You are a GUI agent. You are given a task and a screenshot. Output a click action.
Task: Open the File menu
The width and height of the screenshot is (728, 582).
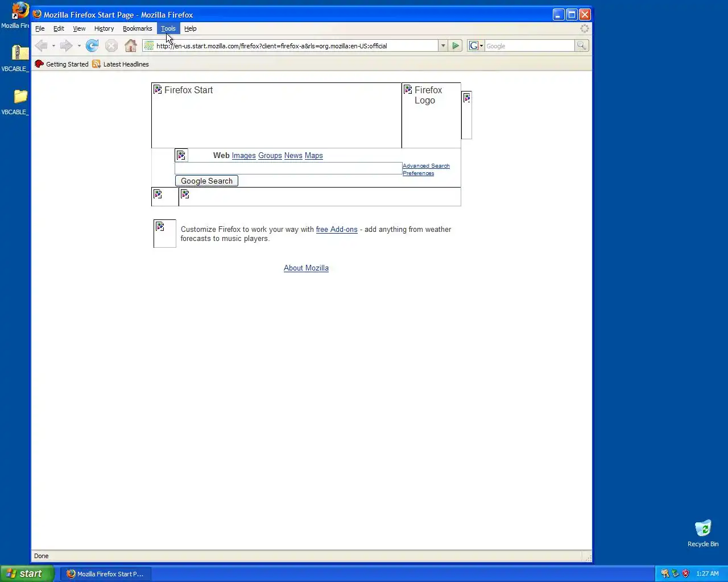pos(40,28)
